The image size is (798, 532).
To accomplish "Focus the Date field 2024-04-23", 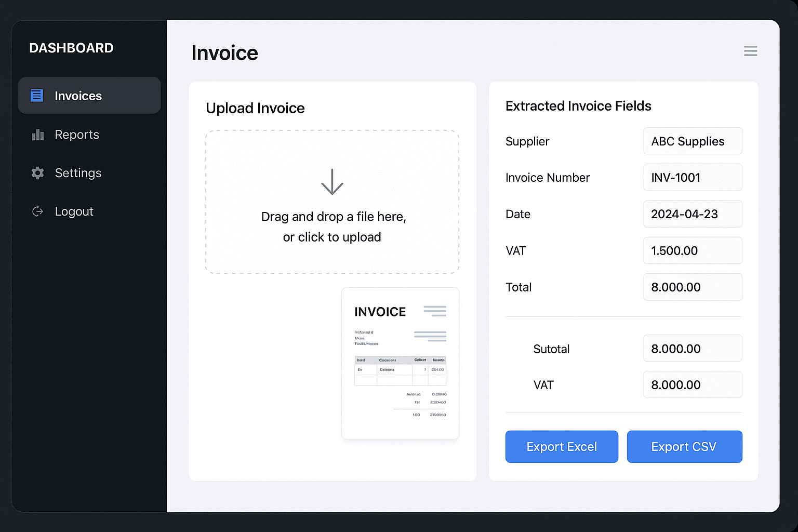I will (693, 214).
